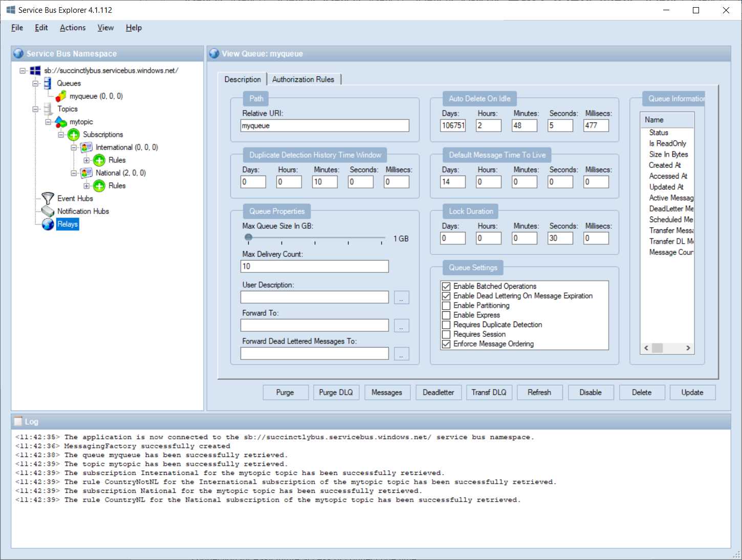Image resolution: width=742 pixels, height=560 pixels.
Task: Click the National subscription icon
Action: coord(86,173)
